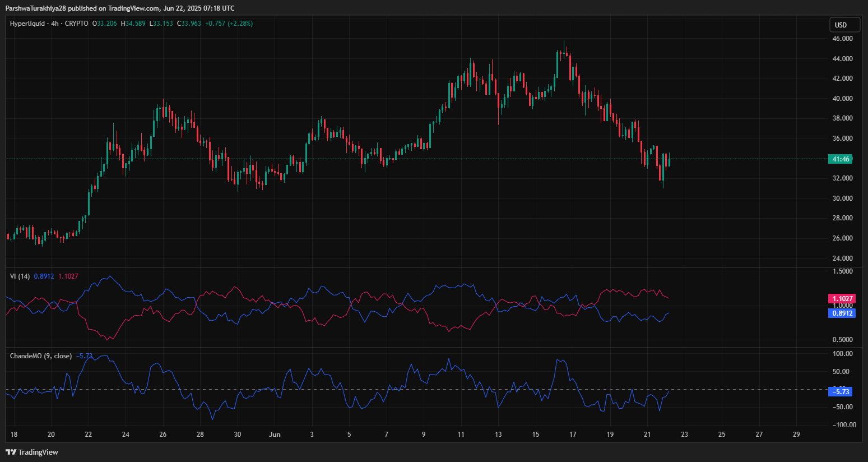The width and height of the screenshot is (868, 462).
Task: Click the 23 date on the time axis
Action: pos(685,435)
